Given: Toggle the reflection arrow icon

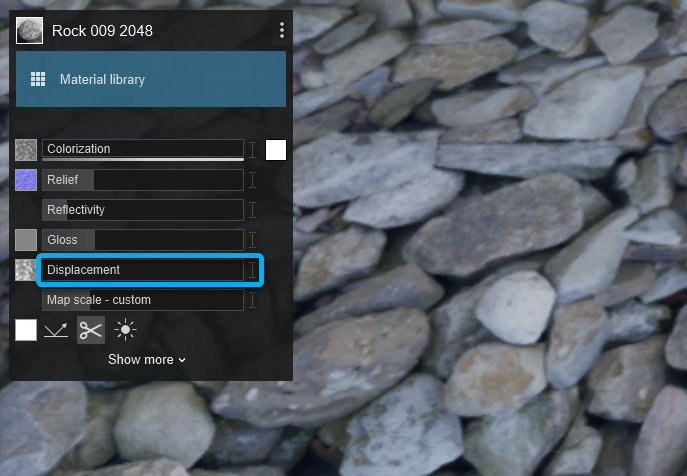Looking at the screenshot, I should 56,330.
